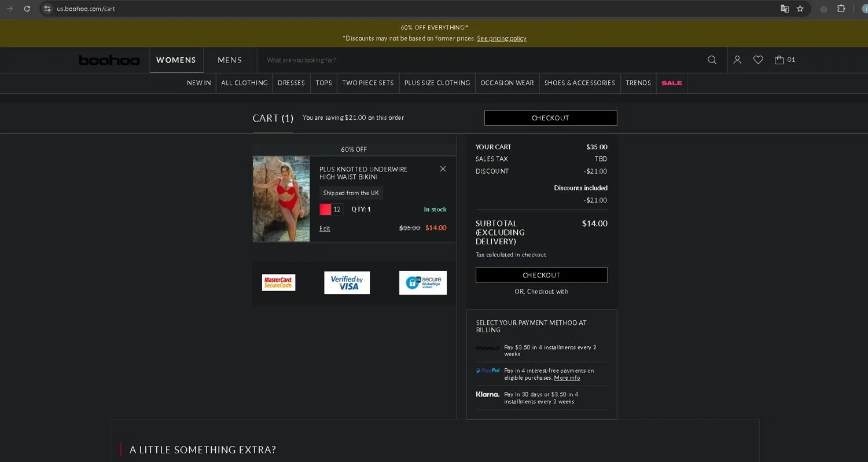
Task: Open the NEW IN menu
Action: click(x=199, y=83)
